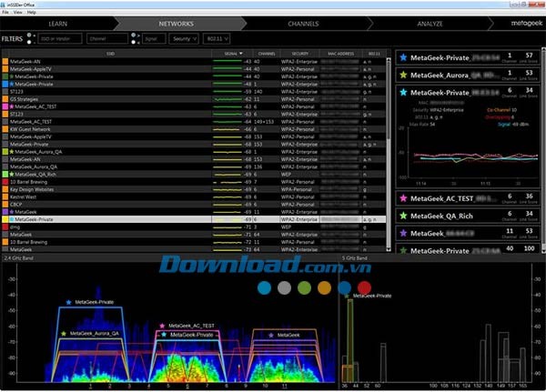Open the Security filter dropdown
The width and height of the screenshot is (546, 392).
182,39
